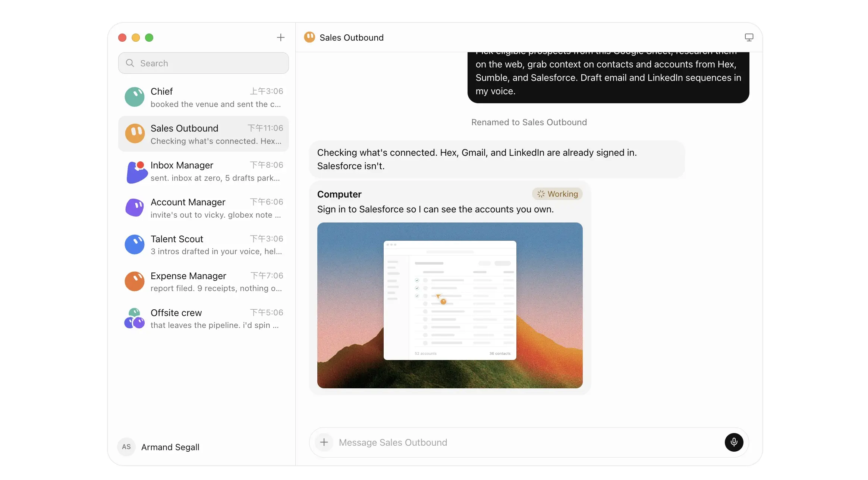
Task: Open the Computer screen preview thumbnail
Action: 450,305
